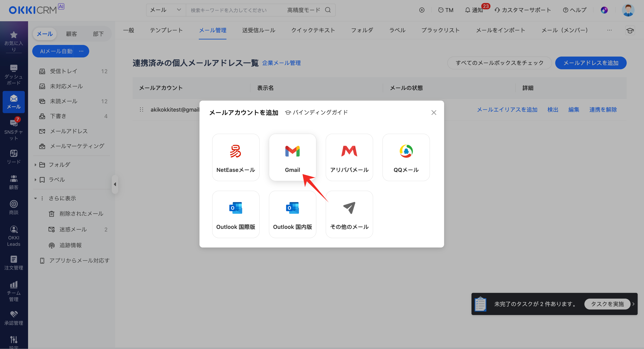This screenshot has height=349, width=644.
Task: Open the メール search category dropdown
Action: coord(165,10)
